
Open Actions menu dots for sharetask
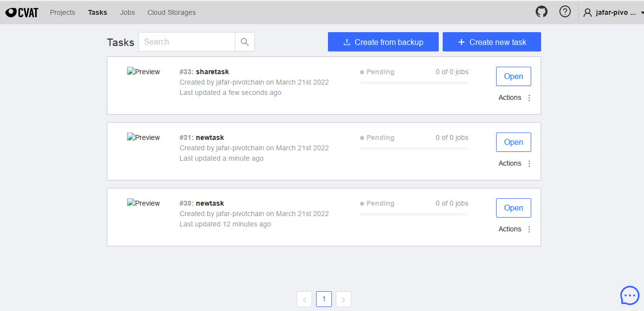pos(529,98)
